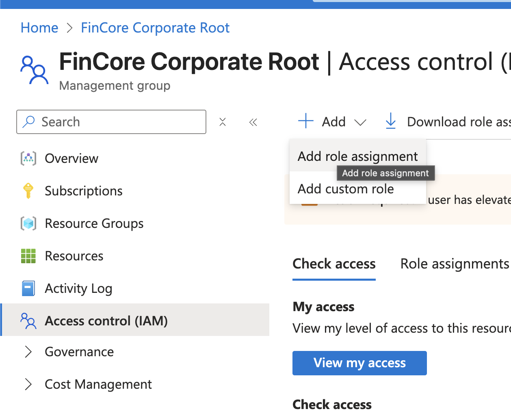Switch to the Role assignments tab
Image resolution: width=511 pixels, height=420 pixels.
click(x=455, y=264)
